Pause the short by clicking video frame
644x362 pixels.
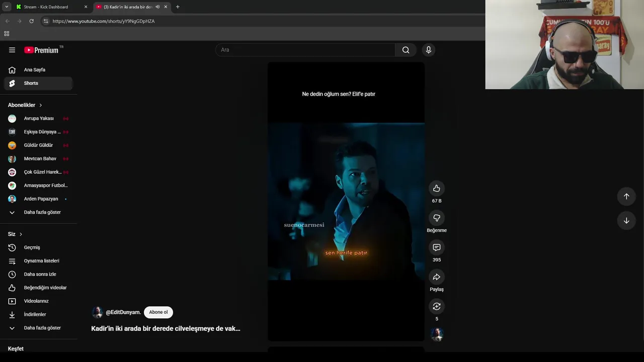click(x=346, y=201)
